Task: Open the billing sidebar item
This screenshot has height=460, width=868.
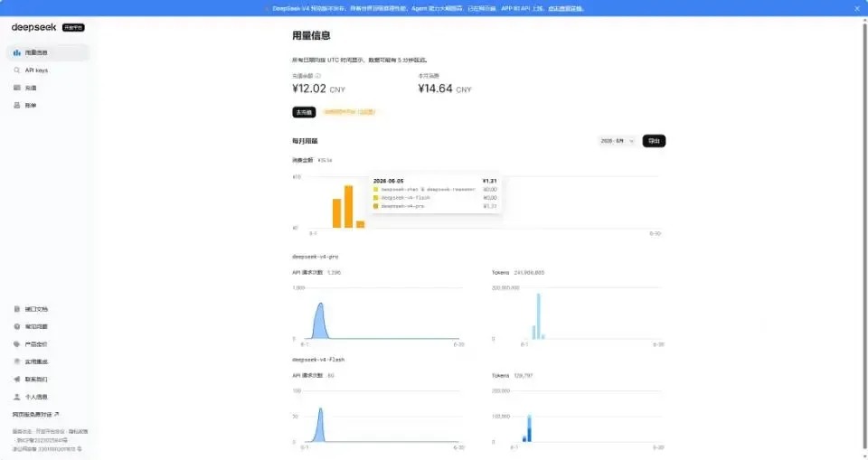Action: tap(48, 105)
